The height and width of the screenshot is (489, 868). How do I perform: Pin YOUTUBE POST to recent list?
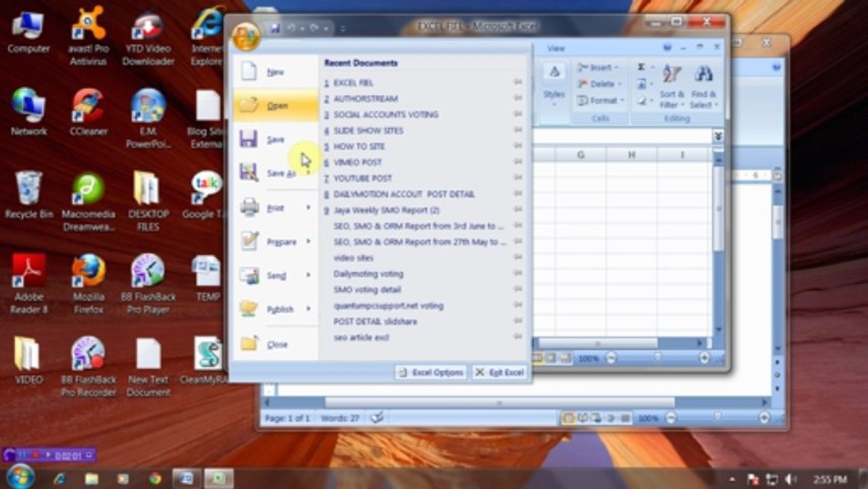click(x=518, y=178)
